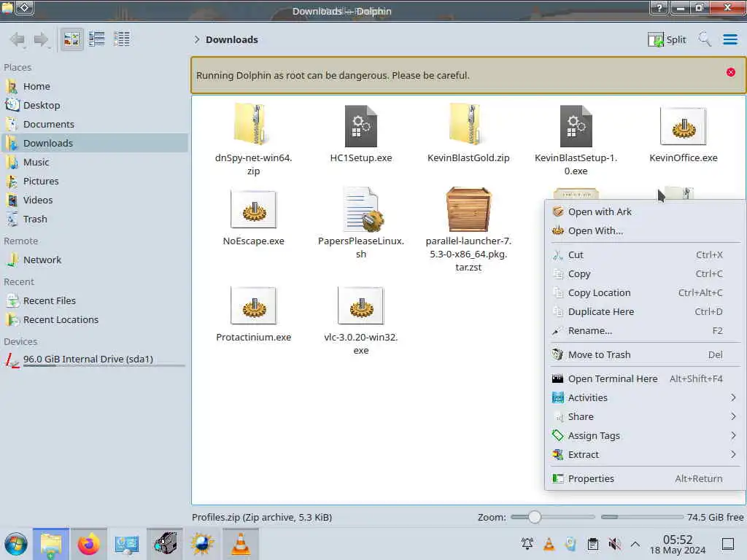Open Desktop in Places panel
Screen dimensions: 747x560
94,105
